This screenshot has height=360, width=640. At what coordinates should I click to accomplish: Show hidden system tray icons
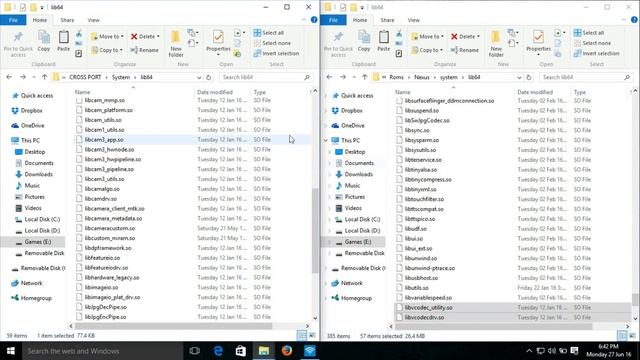529,351
